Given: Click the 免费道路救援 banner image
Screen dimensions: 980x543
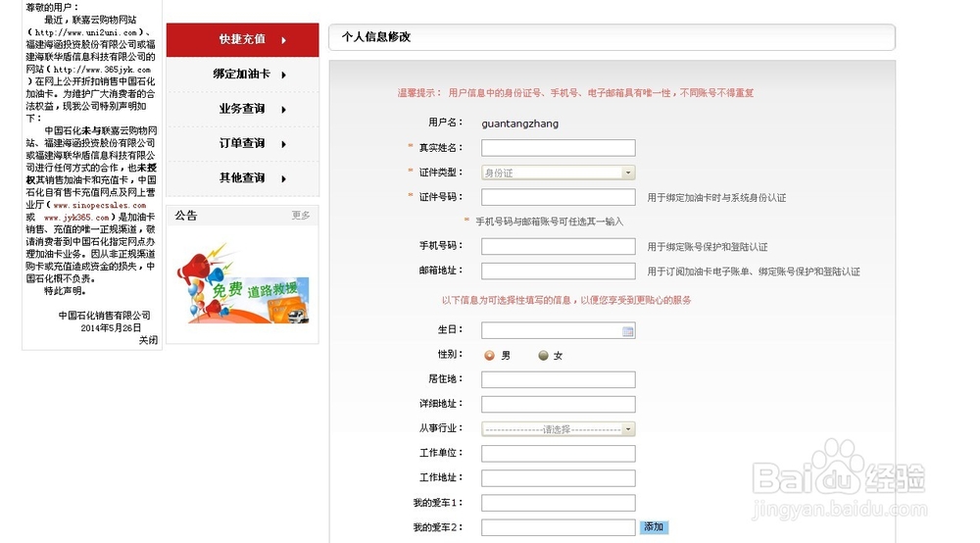Looking at the screenshot, I should [243, 284].
